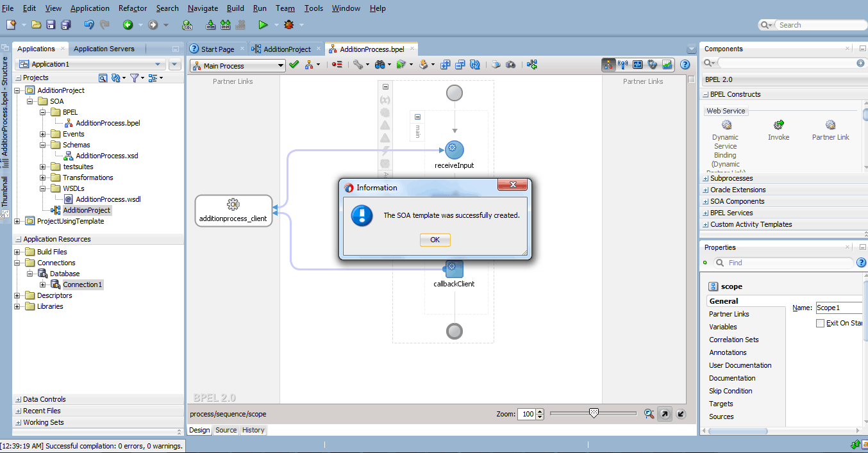Viewport: 868px width, 453px height.
Task: Expand the ProjectUsingTemplate node
Action: click(x=17, y=221)
